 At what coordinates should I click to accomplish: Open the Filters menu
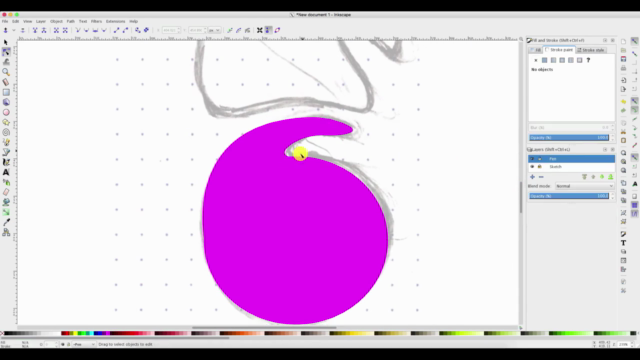(96, 21)
